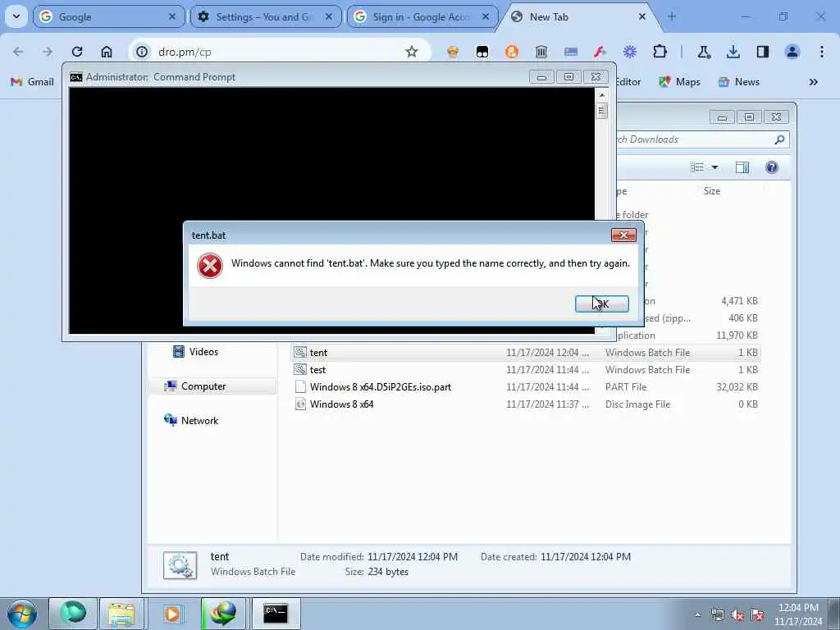840x630 pixels.
Task: Select the New Tab browser tab
Action: coord(577,17)
